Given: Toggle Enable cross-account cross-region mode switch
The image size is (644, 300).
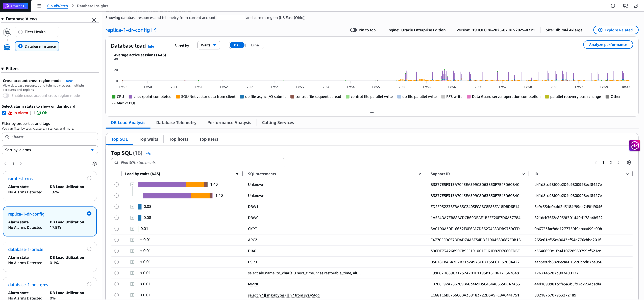Looking at the screenshot, I should pyautogui.click(x=6, y=96).
